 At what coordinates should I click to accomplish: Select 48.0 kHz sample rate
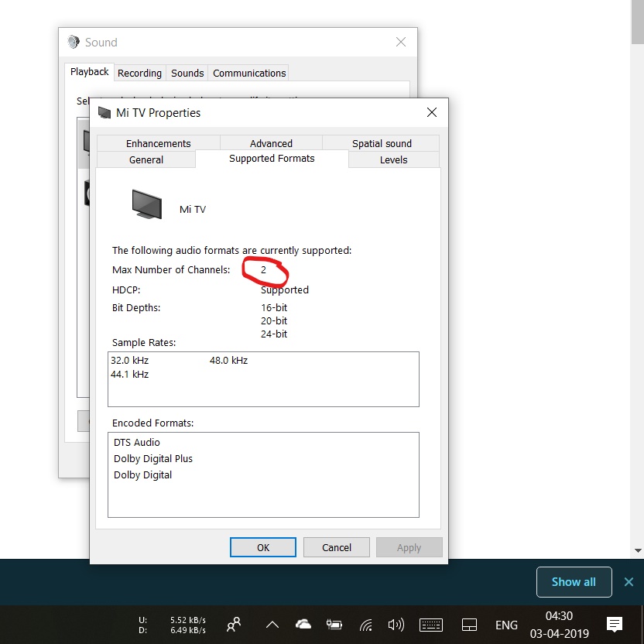coord(228,361)
